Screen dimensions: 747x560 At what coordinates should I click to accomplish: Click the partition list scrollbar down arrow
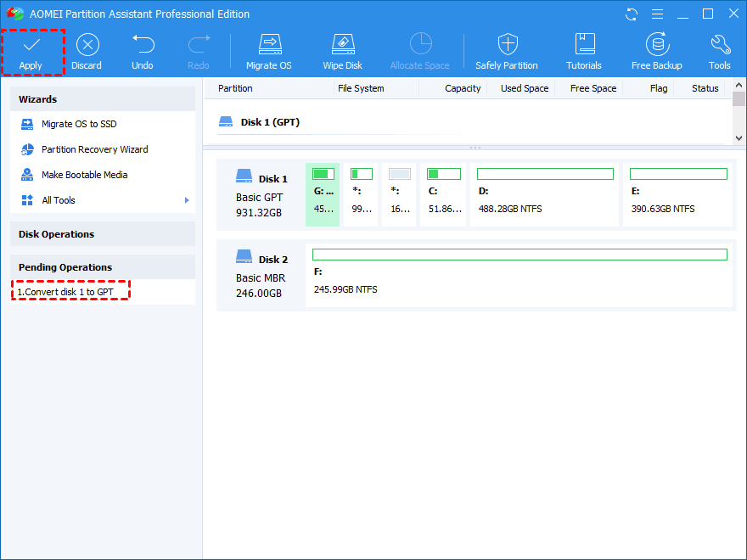(739, 138)
